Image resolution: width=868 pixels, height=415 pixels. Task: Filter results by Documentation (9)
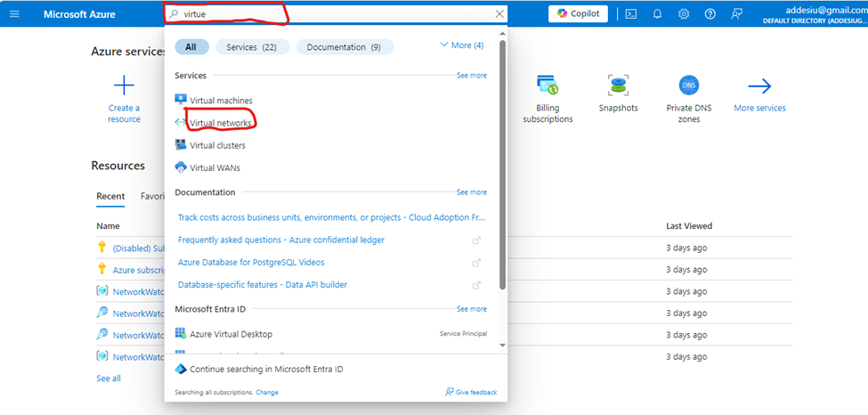click(345, 47)
